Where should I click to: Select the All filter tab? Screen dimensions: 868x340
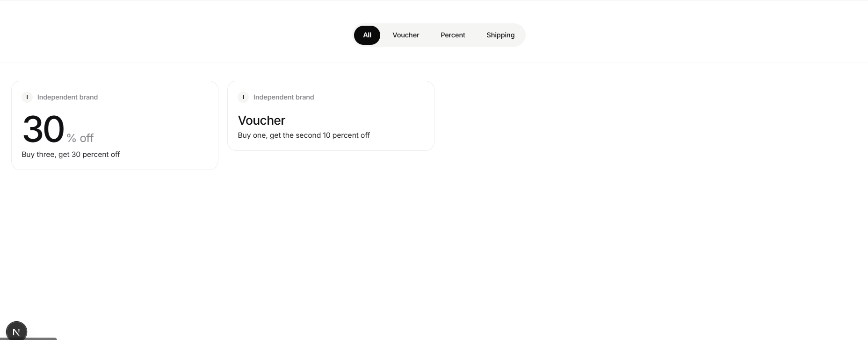point(367,35)
